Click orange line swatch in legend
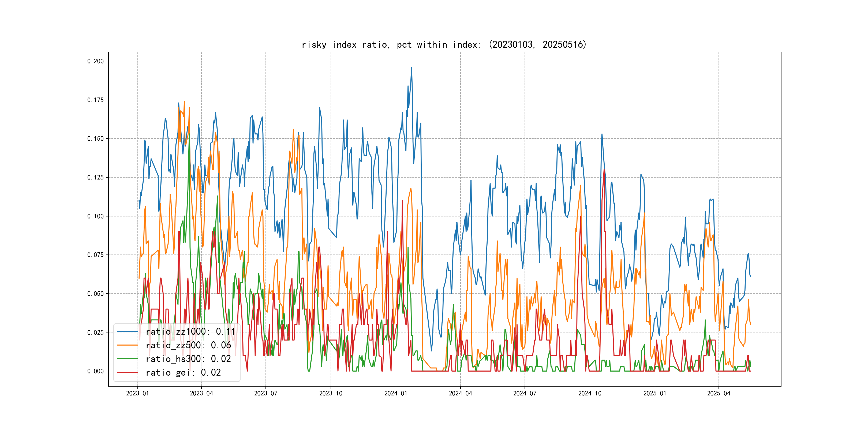Viewport: 868px width, 434px height. click(x=128, y=345)
